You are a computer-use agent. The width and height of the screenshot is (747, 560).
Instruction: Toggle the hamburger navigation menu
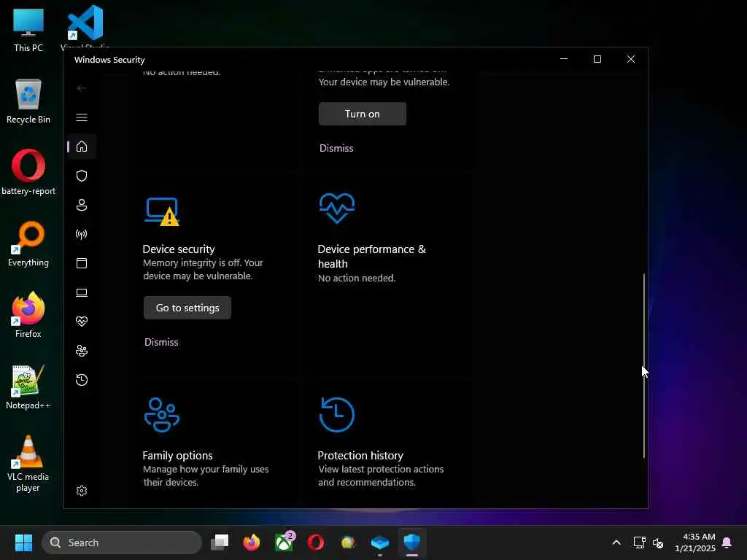(x=82, y=117)
